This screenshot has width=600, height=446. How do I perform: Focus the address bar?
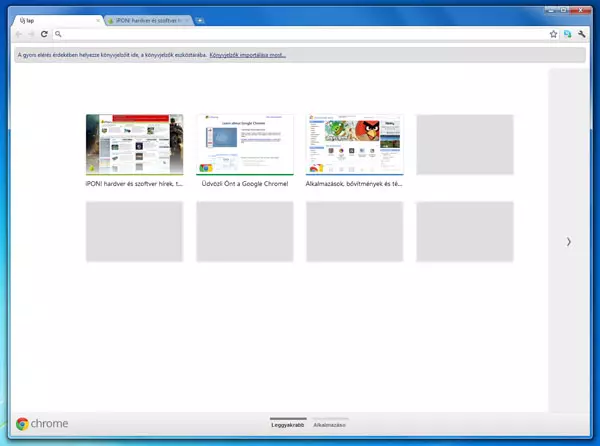[300, 34]
